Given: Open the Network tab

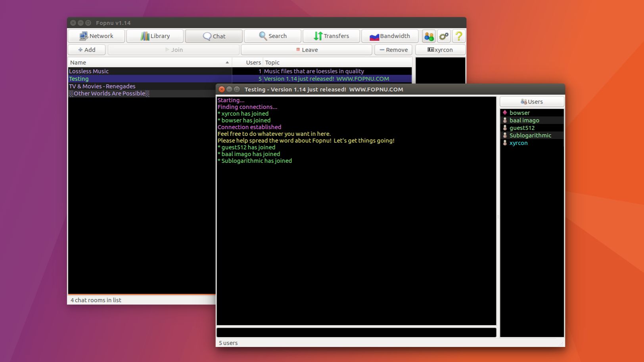Looking at the screenshot, I should (x=96, y=36).
